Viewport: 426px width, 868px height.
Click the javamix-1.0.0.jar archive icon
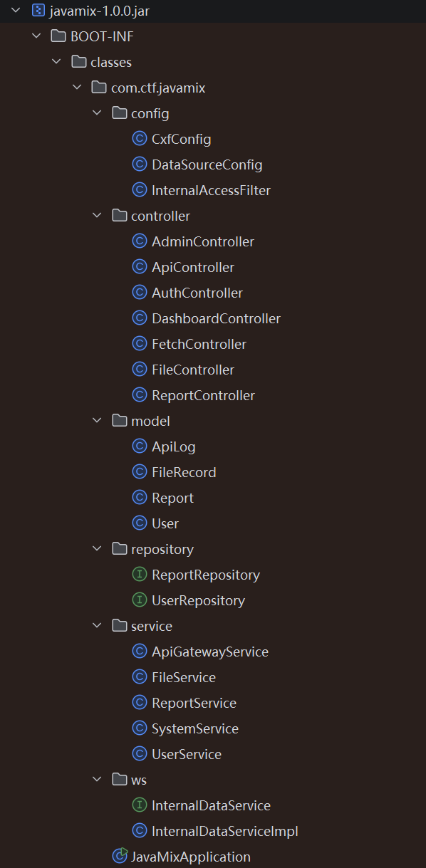pos(38,11)
